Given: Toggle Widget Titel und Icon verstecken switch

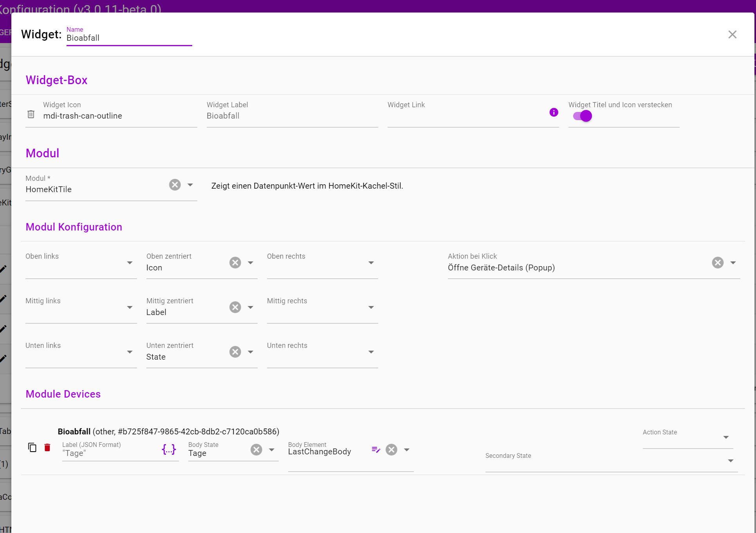Looking at the screenshot, I should (583, 116).
